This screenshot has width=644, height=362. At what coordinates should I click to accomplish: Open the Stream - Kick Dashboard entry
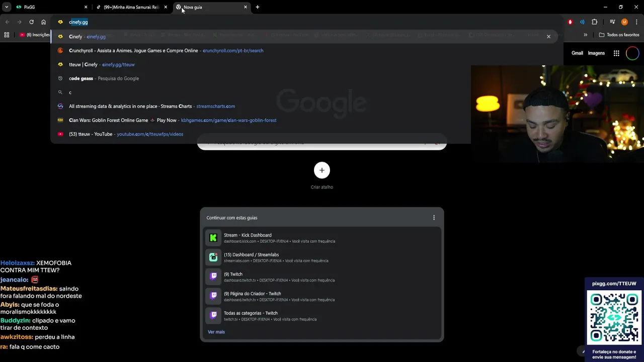[322, 238]
